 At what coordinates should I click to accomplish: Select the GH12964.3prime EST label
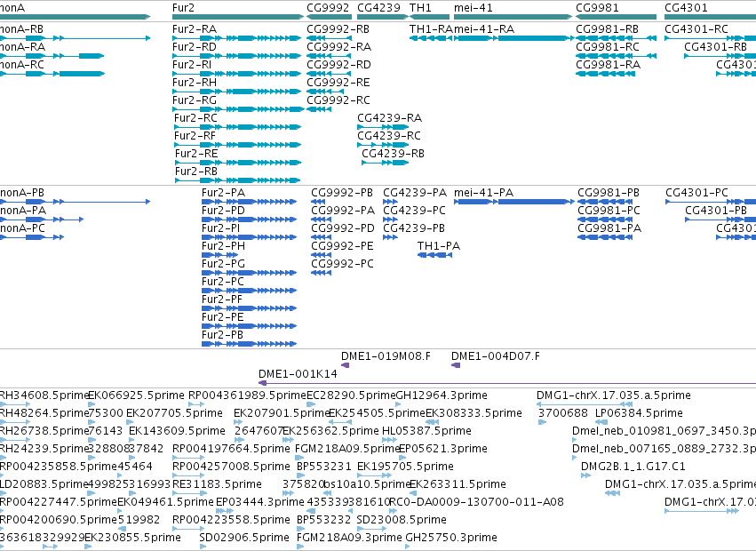tap(442, 395)
